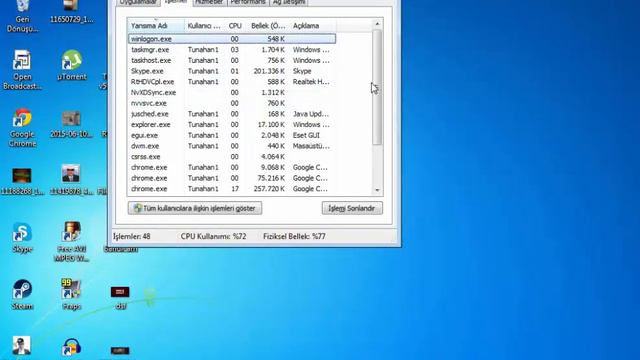Select the jusched.exe process
640x360 pixels.
click(x=232, y=114)
